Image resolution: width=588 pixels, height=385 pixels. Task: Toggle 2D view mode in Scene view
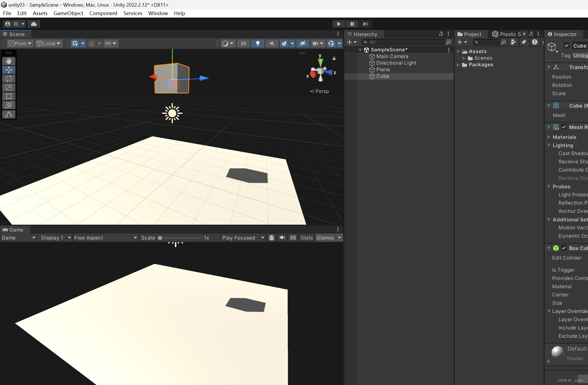(243, 43)
